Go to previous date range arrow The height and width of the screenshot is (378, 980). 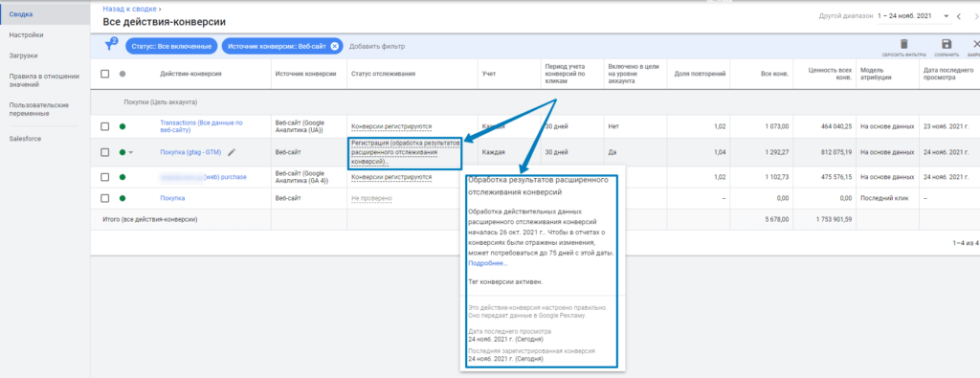point(959,16)
